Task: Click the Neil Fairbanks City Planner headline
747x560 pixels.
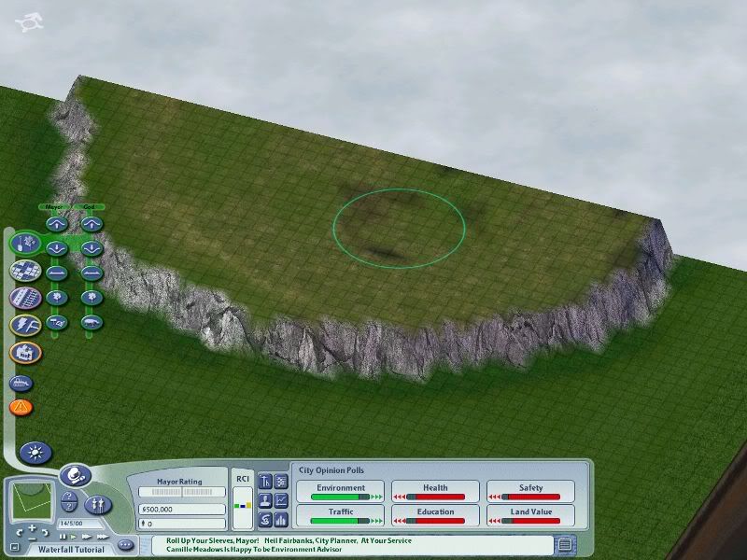Action: tap(338, 540)
